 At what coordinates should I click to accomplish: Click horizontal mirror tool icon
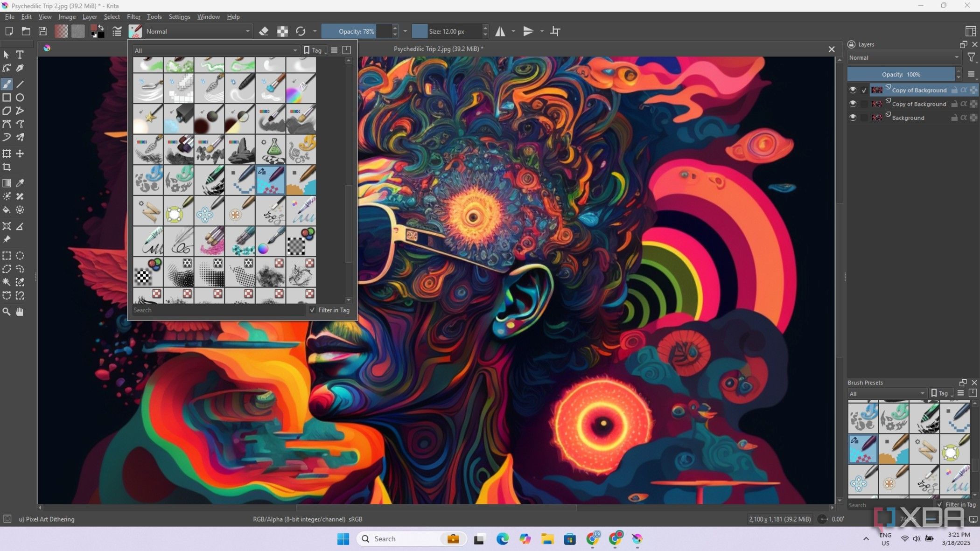coord(500,31)
